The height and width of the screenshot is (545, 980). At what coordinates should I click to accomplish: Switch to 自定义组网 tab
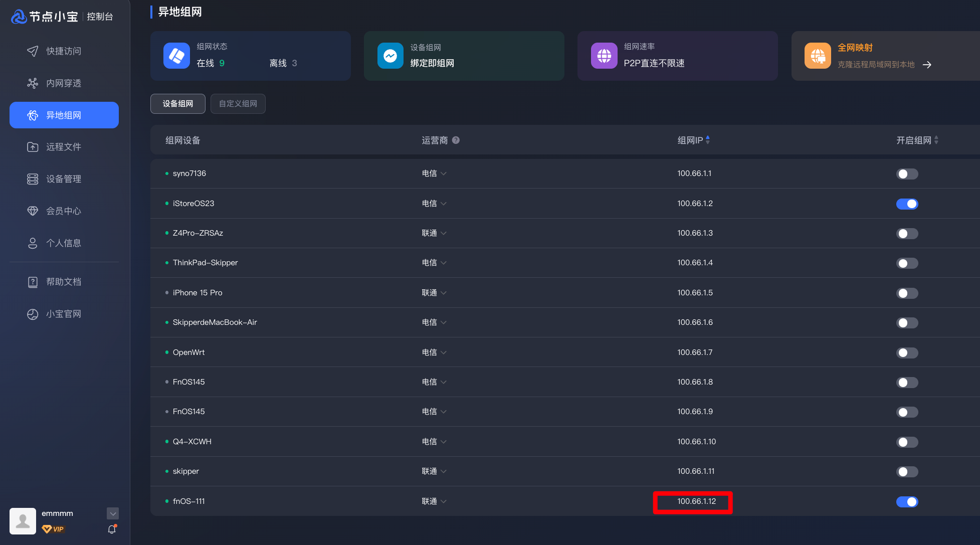[238, 104]
